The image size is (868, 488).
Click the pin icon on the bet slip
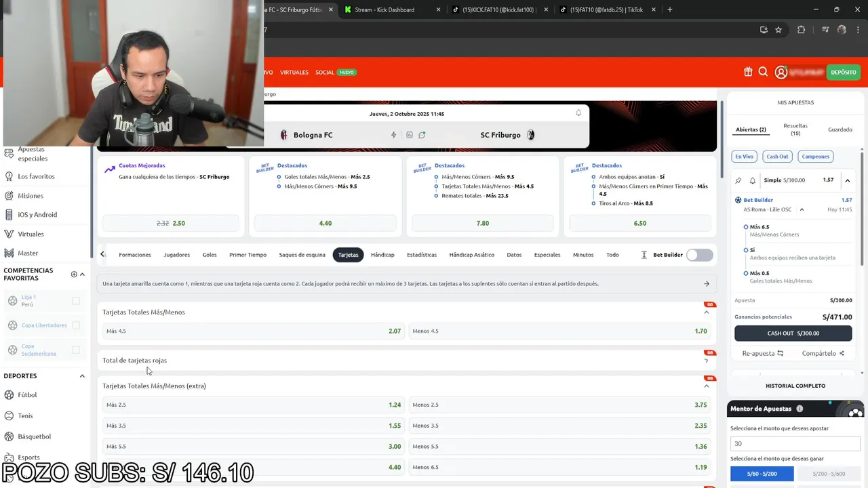point(738,180)
